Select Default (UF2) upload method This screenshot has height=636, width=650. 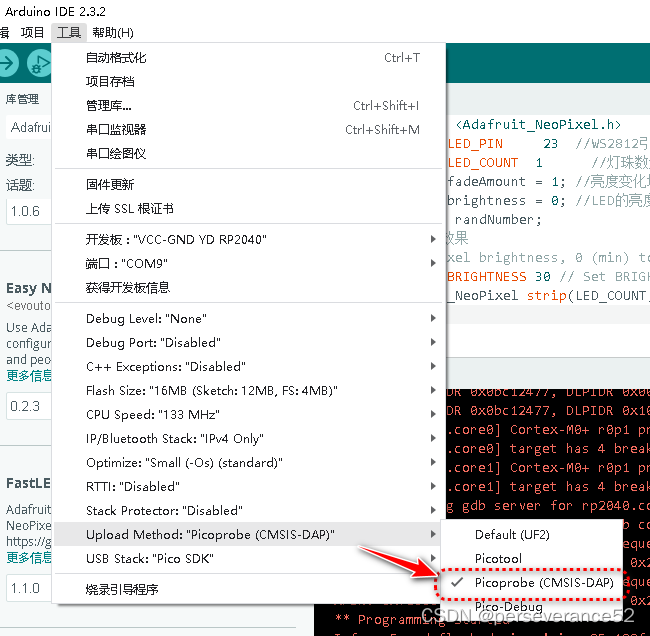[x=532, y=535]
